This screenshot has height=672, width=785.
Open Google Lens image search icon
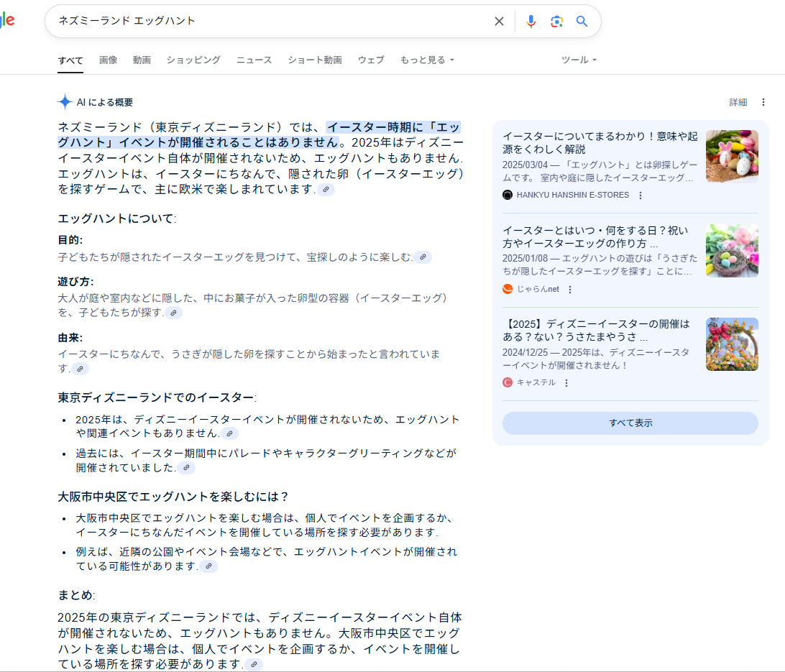(556, 21)
